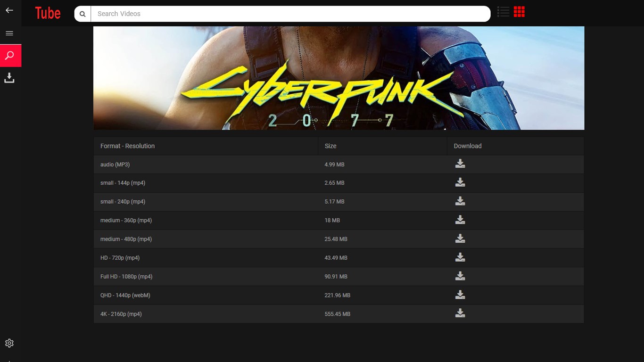Select the 4K - 2160p (mp4) text

[121, 314]
